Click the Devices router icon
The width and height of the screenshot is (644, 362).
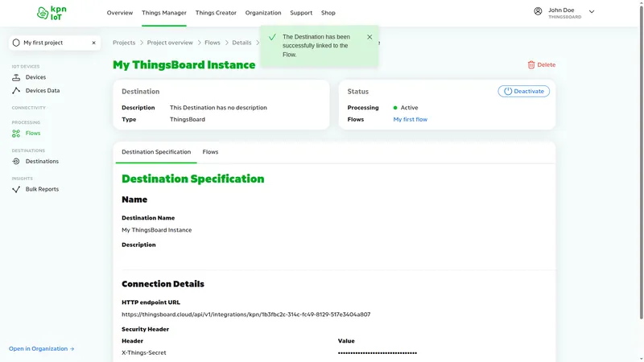(x=16, y=77)
